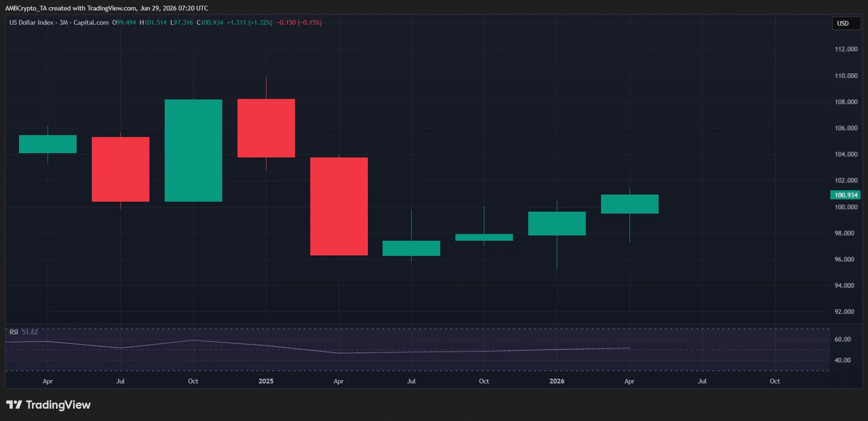
Task: Click the large red April 2025 candle
Action: click(x=339, y=206)
